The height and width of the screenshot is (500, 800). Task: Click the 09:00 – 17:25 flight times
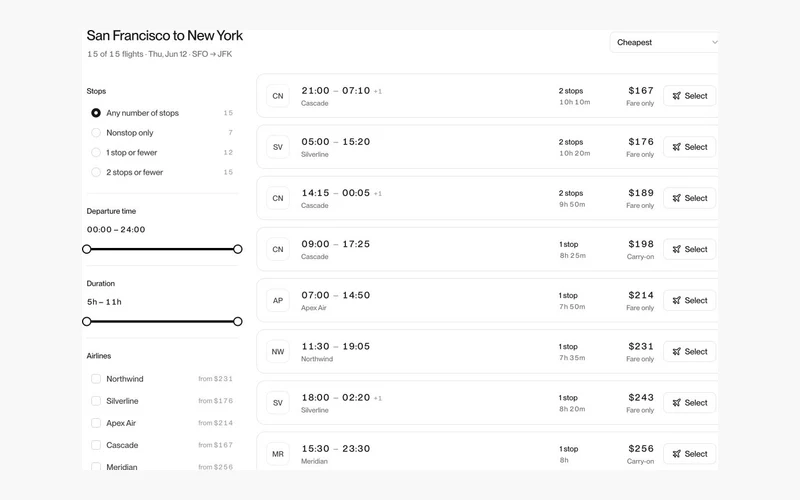(336, 244)
